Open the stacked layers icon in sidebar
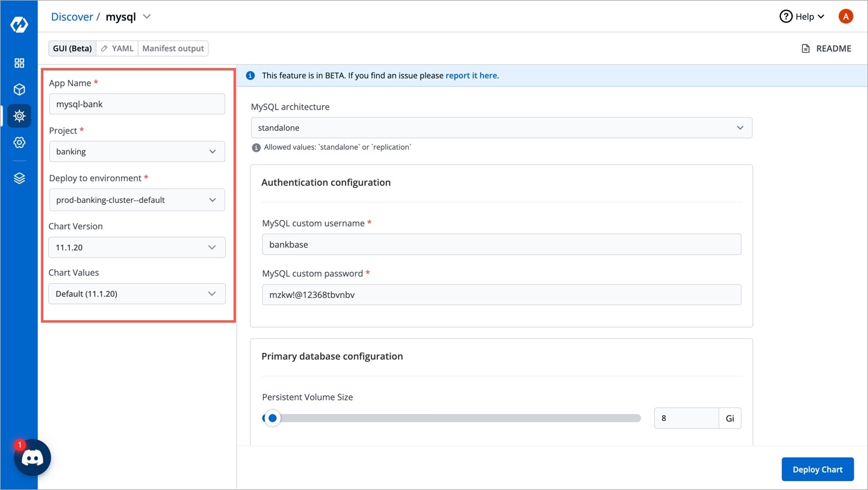The width and height of the screenshot is (868, 490). 19,179
